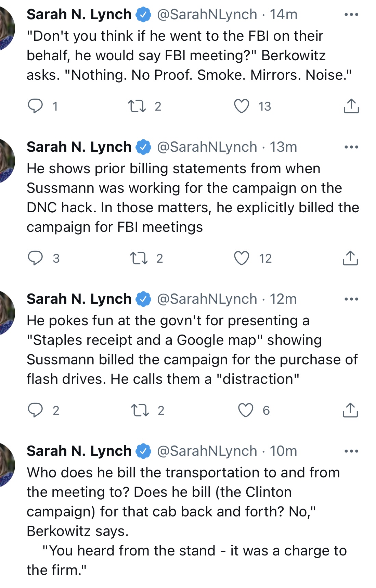Like the tweet with 6 likes

coord(246,410)
